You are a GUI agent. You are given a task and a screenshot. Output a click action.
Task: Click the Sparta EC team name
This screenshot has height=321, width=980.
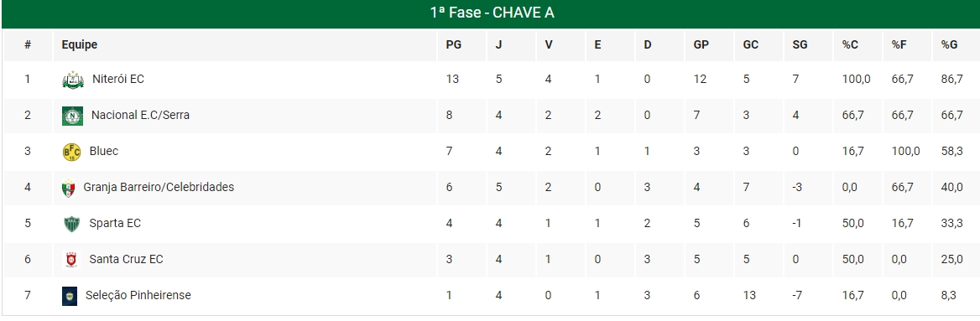point(115,223)
